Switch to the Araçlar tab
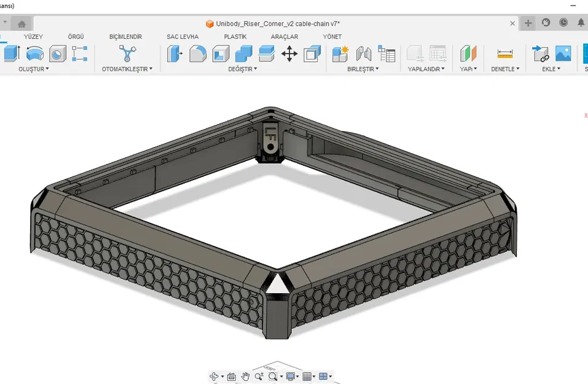The image size is (588, 384). [x=284, y=37]
